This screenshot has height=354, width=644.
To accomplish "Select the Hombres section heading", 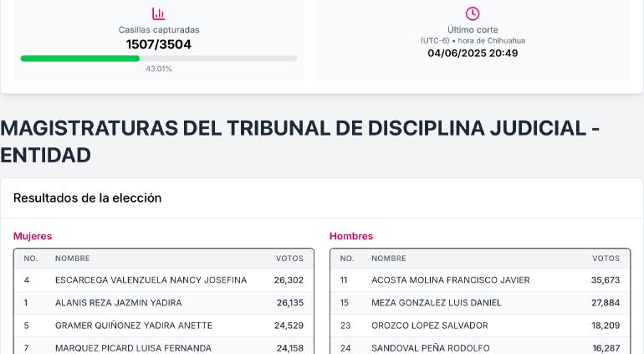I will [x=351, y=236].
